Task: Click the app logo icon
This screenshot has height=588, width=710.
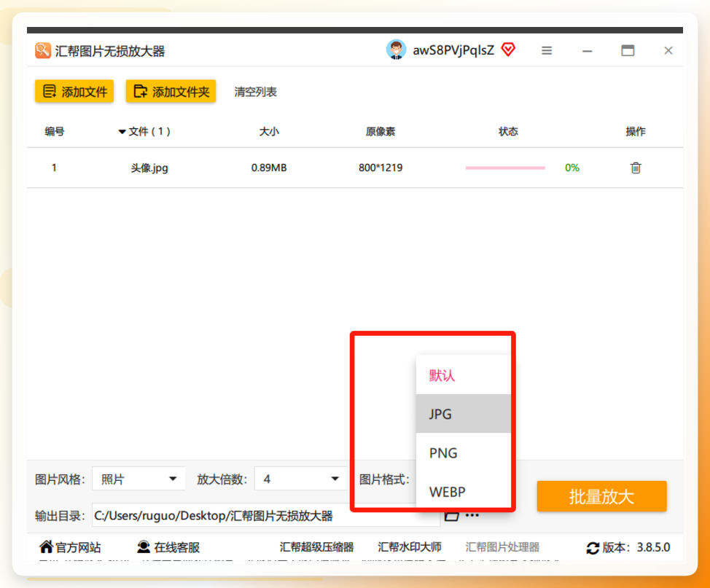Action: (43, 50)
